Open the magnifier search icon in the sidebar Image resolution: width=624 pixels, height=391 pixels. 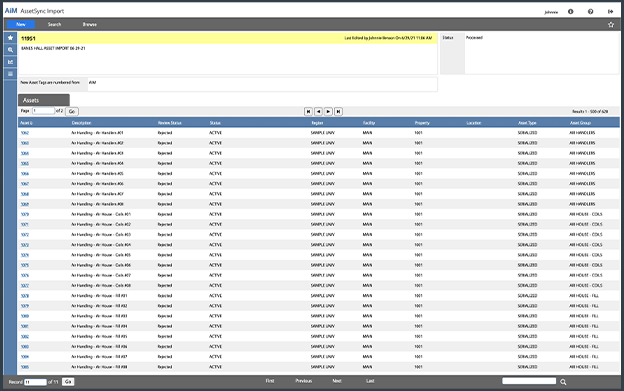[10, 50]
